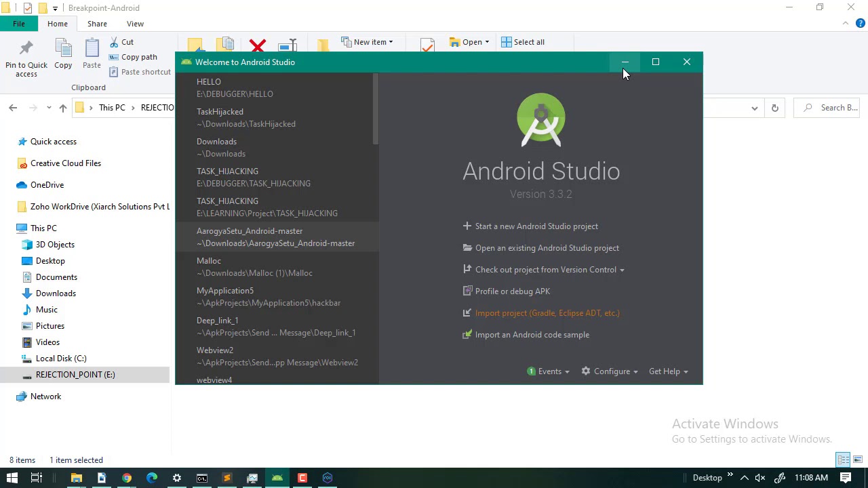Open Sublime Text from the taskbar
This screenshot has width=868, height=488.
pyautogui.click(x=227, y=478)
